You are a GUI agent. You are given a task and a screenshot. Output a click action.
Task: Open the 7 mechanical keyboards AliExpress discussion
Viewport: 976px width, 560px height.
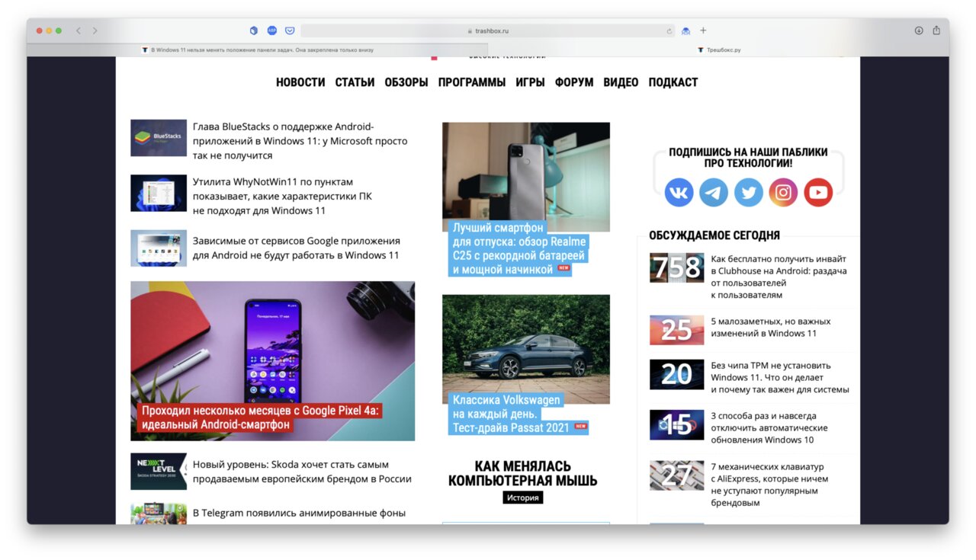[x=769, y=485]
